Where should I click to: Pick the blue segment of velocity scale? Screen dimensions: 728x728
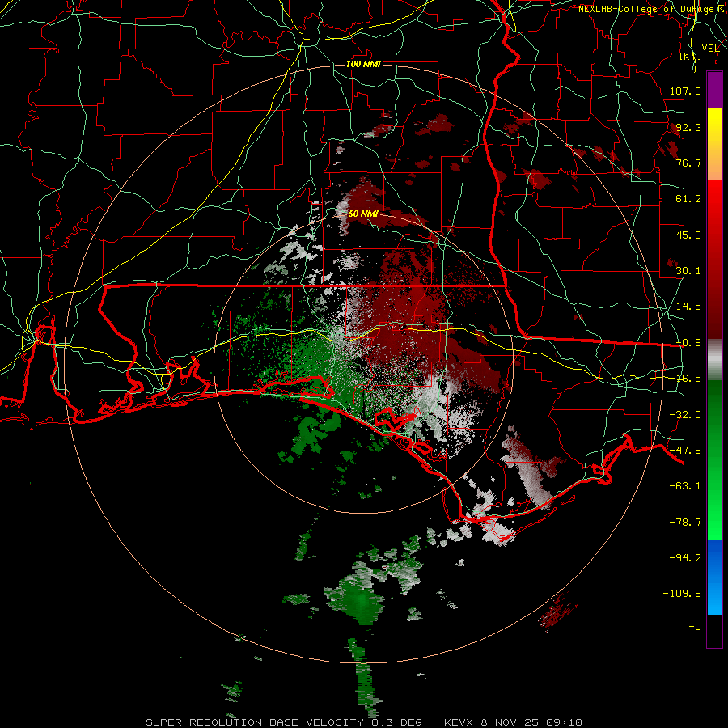click(714, 577)
